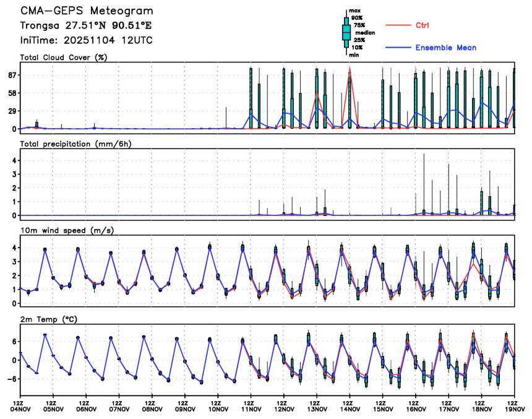This screenshot has width=532, height=419.
Task: Click the 87 tick on the cloud cover axis
Action: [x=11, y=75]
